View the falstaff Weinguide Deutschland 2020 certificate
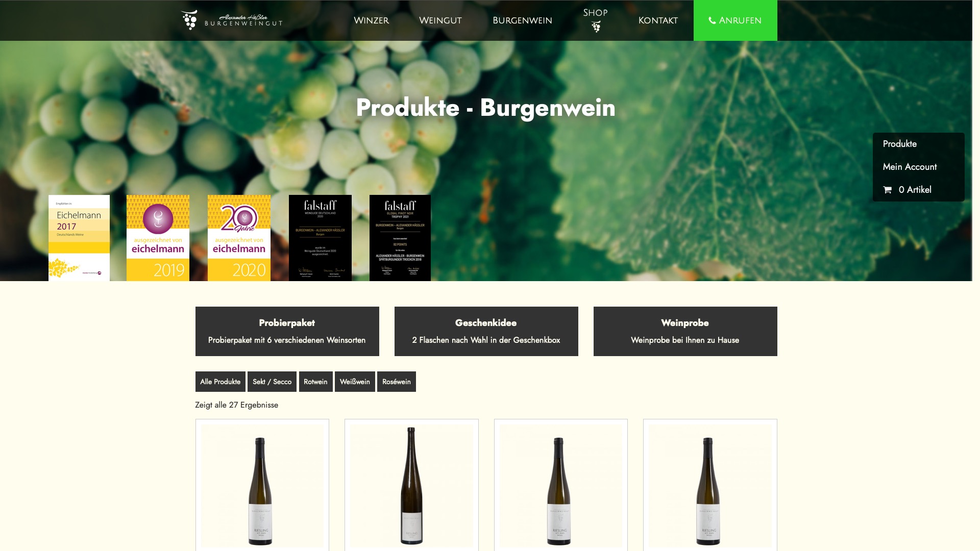The width and height of the screenshot is (980, 551). (320, 238)
